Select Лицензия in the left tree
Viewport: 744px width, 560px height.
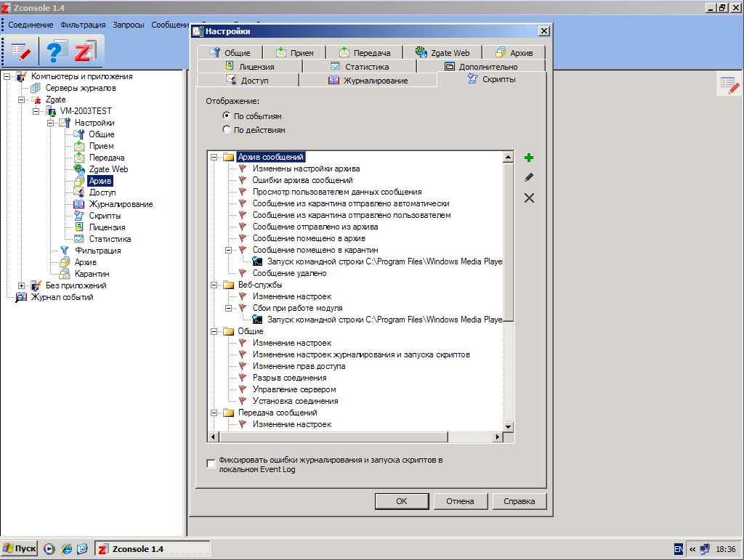coord(108,227)
